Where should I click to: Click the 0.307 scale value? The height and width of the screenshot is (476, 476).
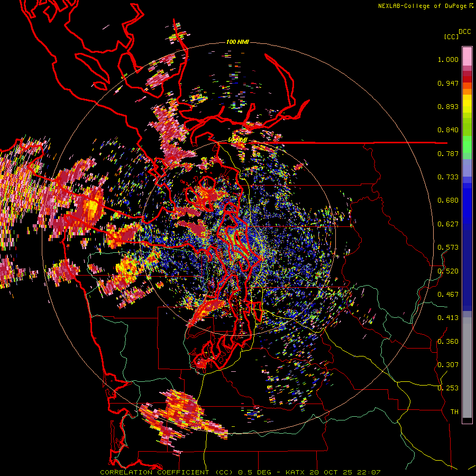pos(448,365)
